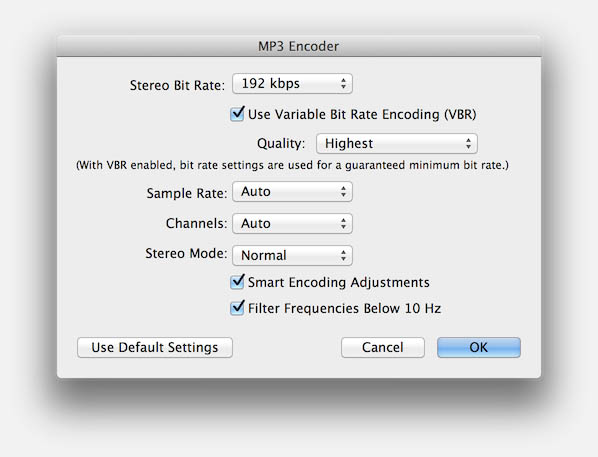
Task: Click the MP3 Encoder title bar
Action: [299, 46]
